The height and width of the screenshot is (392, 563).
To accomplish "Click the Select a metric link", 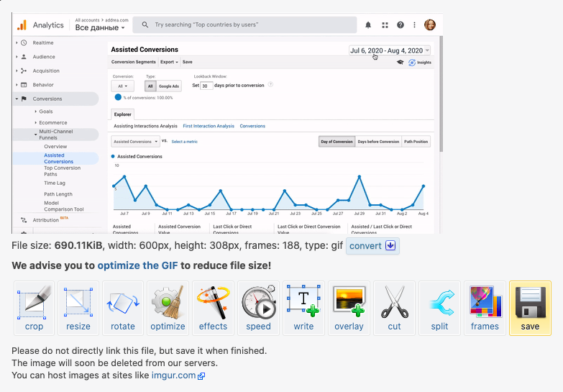I will click(185, 142).
